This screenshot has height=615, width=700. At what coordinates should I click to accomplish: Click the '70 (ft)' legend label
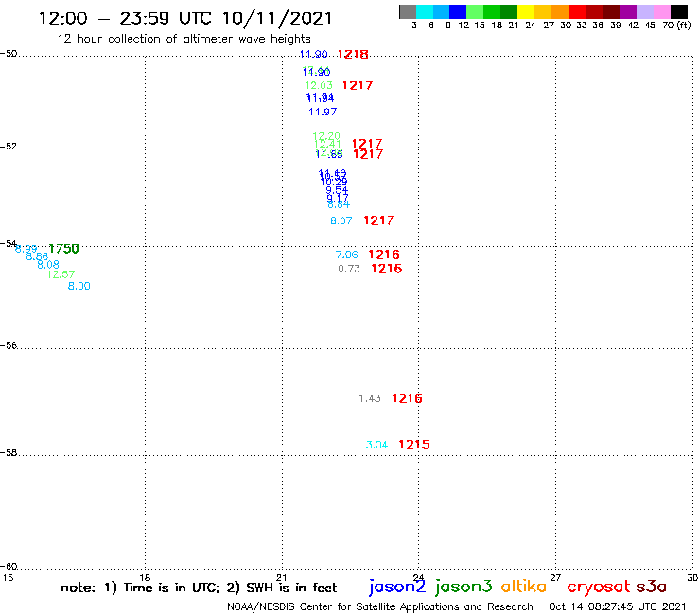click(676, 26)
